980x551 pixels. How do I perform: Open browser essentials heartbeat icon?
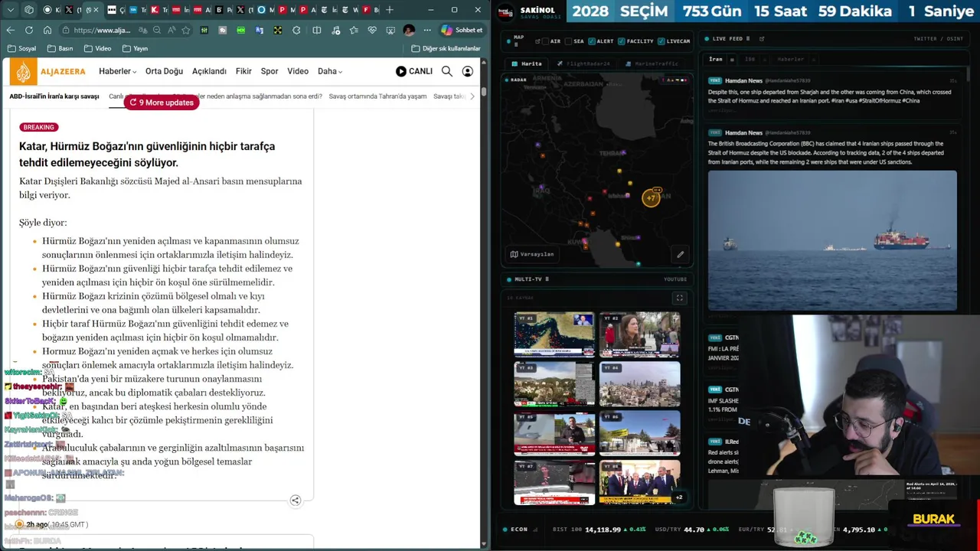(372, 30)
